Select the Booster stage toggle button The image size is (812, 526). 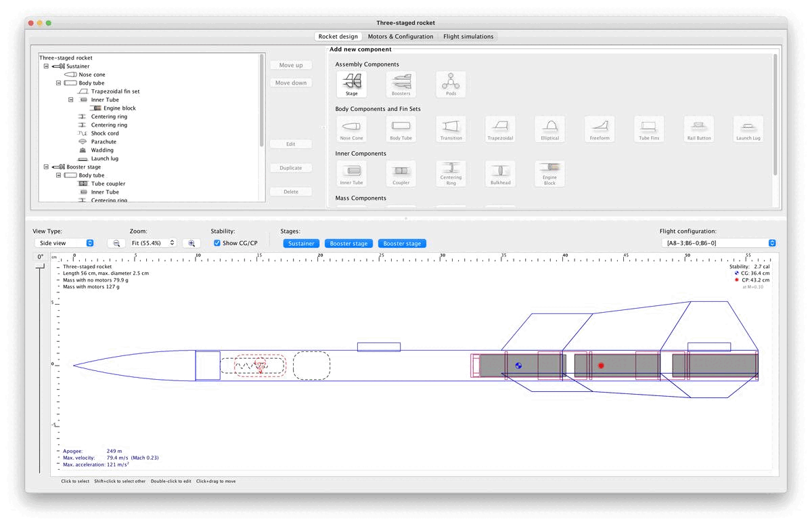(x=348, y=242)
